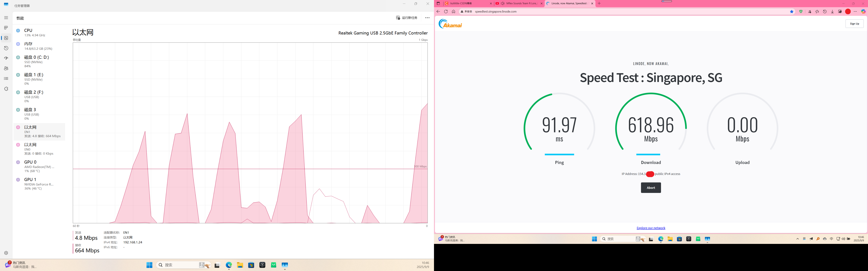Open Users page in Task Manager sidebar
The width and height of the screenshot is (868, 271).
pos(6,68)
